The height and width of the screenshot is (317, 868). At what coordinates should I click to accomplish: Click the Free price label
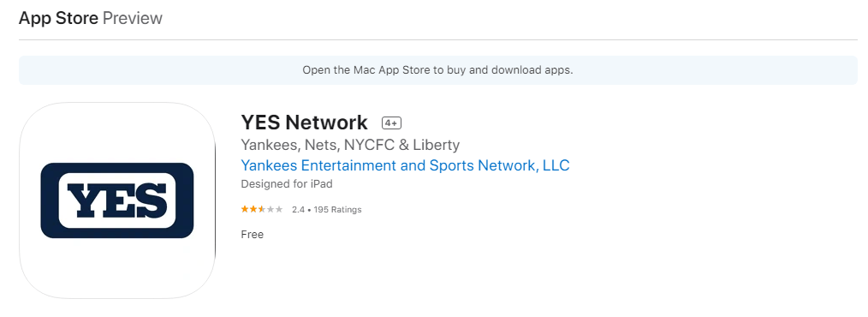point(253,235)
